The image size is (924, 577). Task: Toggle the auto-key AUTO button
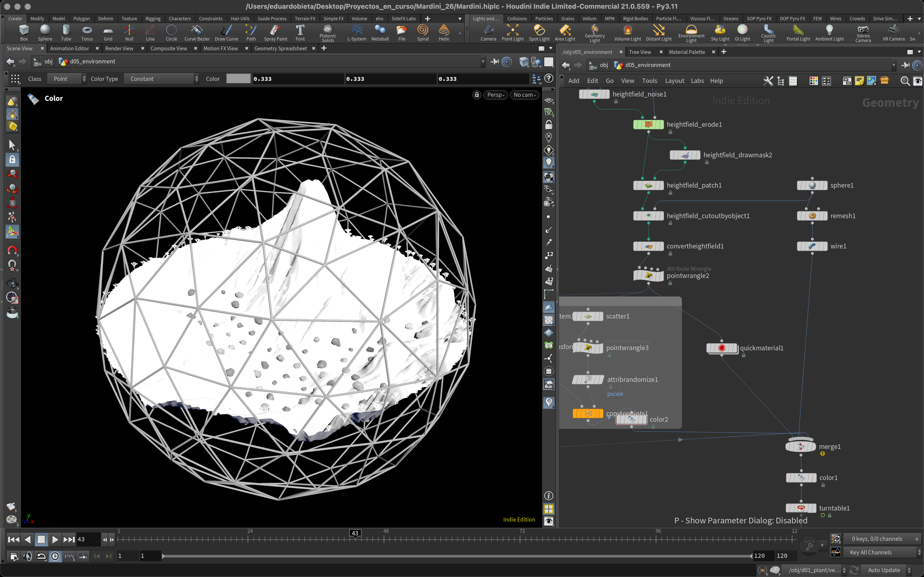(809, 545)
